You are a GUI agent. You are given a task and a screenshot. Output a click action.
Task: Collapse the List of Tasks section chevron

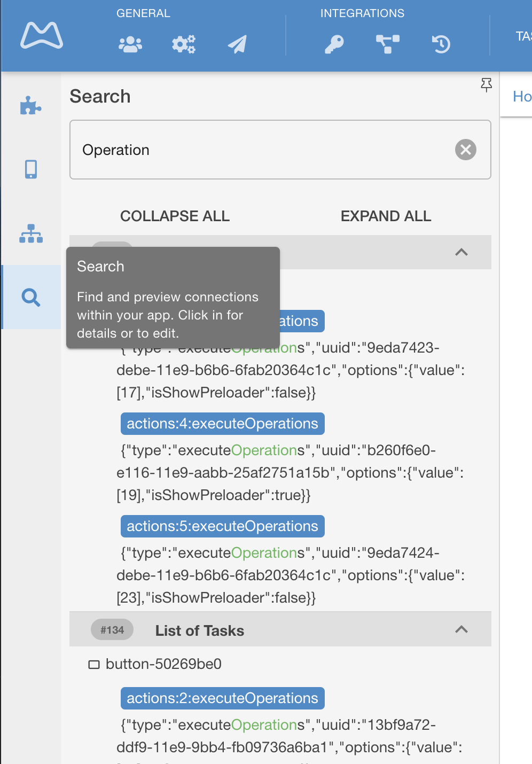pos(461,629)
